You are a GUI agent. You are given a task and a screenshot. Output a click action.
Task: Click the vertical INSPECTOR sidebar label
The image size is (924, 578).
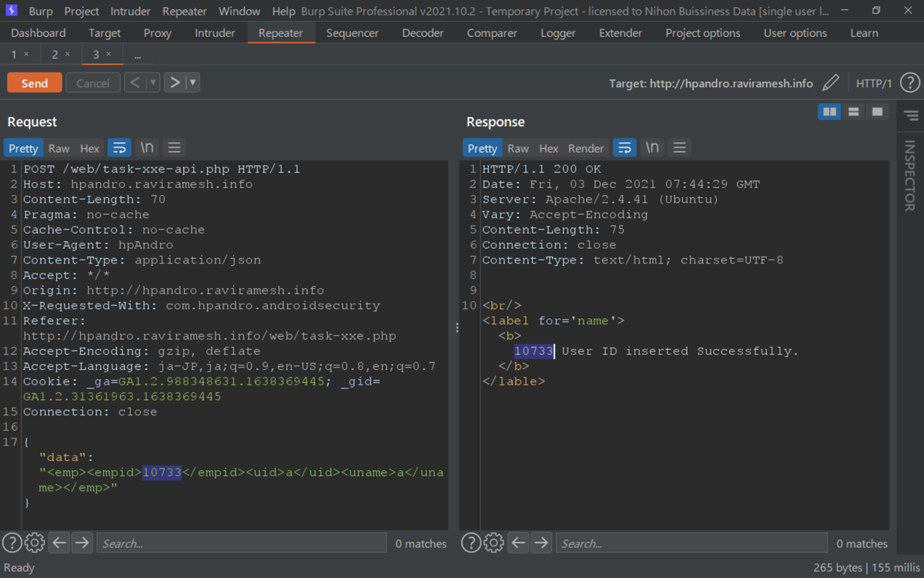click(x=909, y=176)
